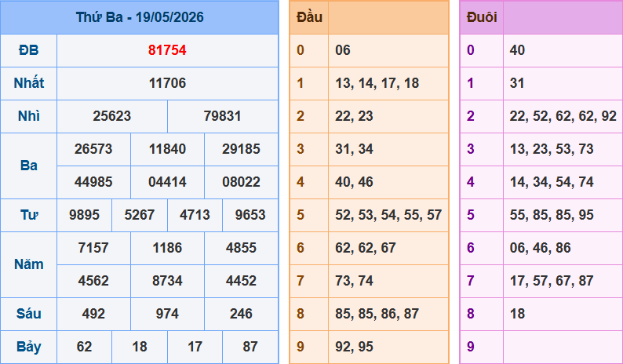The height and width of the screenshot is (364, 623).
Task: Click Đuôi 0 value 40
Action: coord(517,50)
